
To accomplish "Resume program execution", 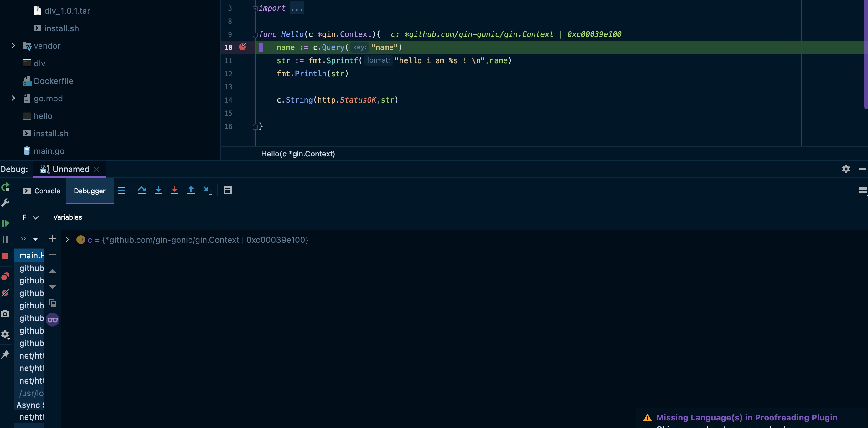I will click(x=5, y=223).
